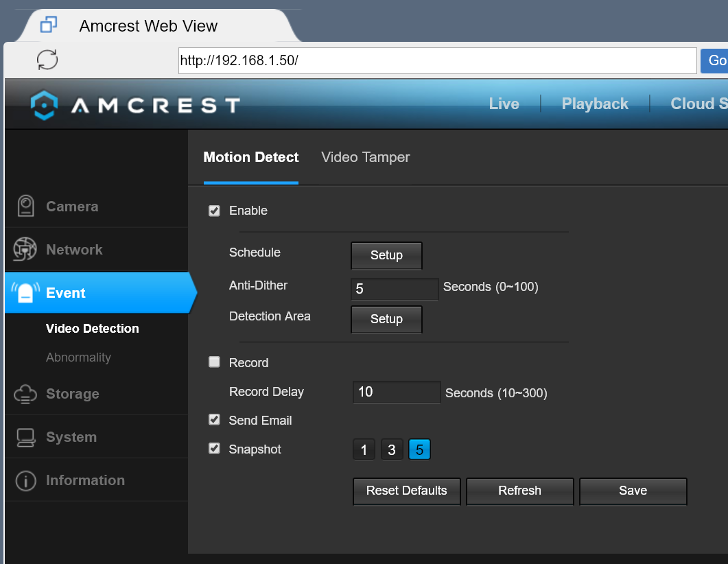Click the Go button

pyautogui.click(x=716, y=60)
